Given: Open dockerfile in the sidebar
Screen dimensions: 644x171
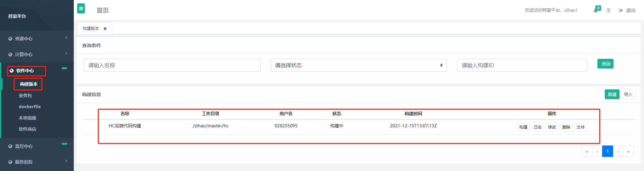Looking at the screenshot, I should click(x=30, y=106).
